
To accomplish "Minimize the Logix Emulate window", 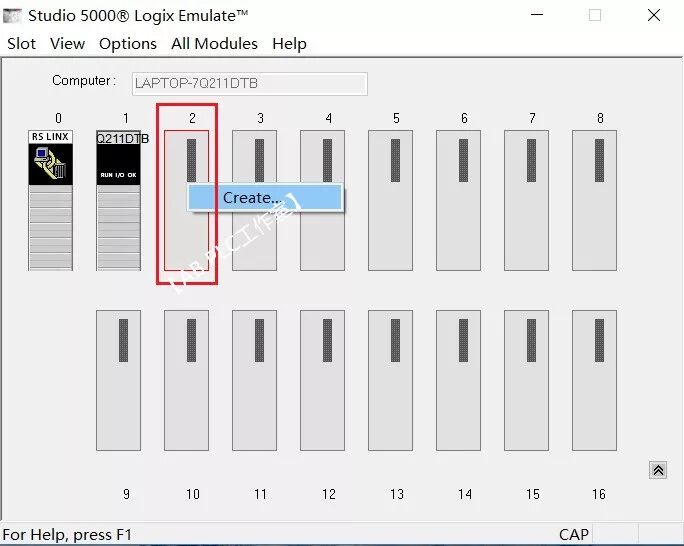I will [x=537, y=15].
